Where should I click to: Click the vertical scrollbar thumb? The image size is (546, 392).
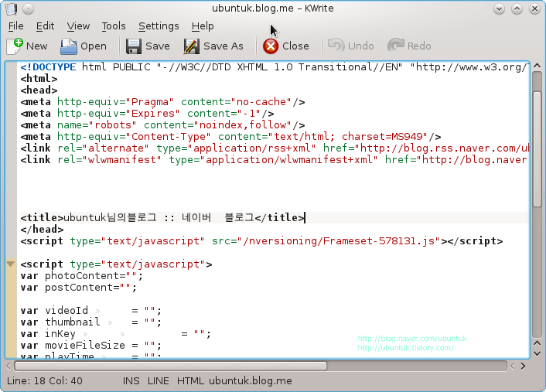(537, 149)
